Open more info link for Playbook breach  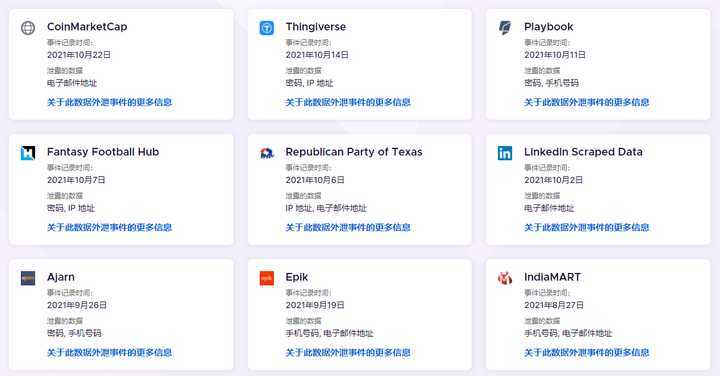coord(586,102)
